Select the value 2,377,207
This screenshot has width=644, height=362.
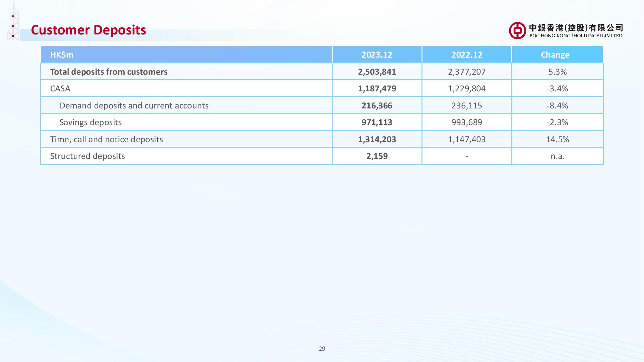tap(467, 72)
